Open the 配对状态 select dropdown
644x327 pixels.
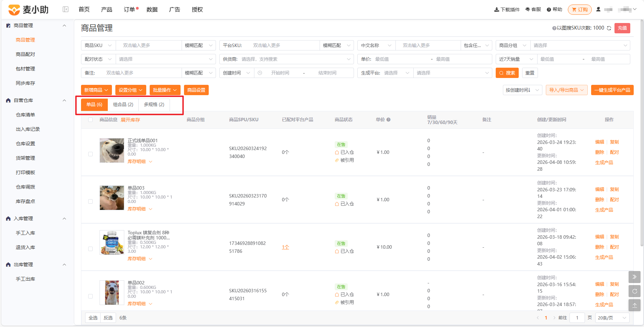(165, 59)
